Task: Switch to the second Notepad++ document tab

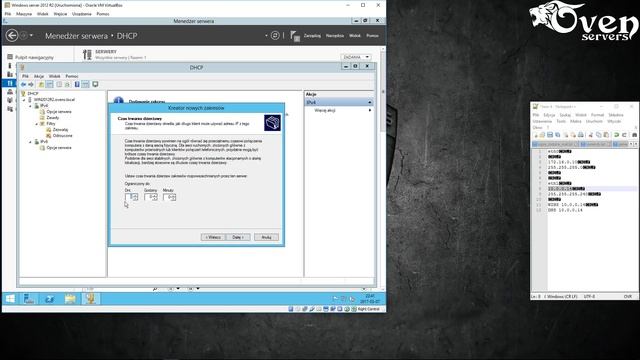Action: (x=595, y=144)
